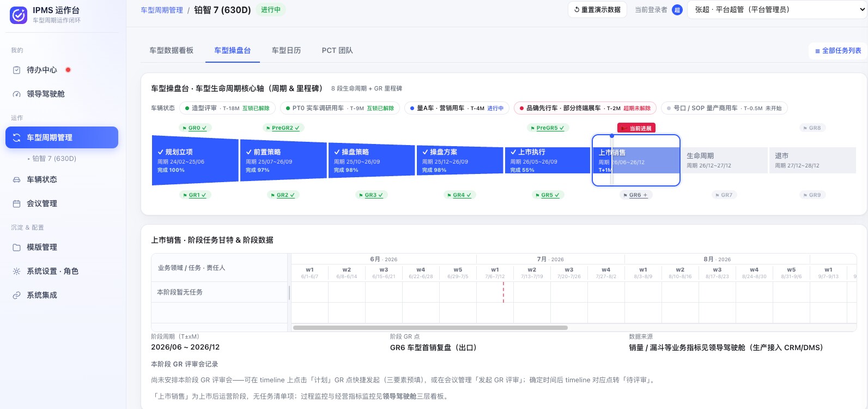
Task: Click the 7月 w1 week header
Action: click(x=495, y=273)
